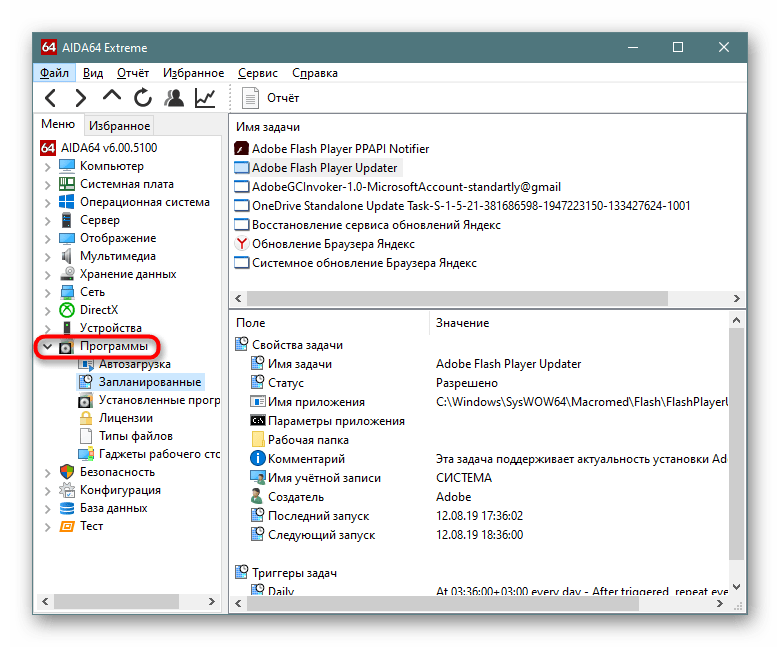
Task: Click the Adobe Flash Player PPAPI Notifier icon
Action: click(x=241, y=149)
